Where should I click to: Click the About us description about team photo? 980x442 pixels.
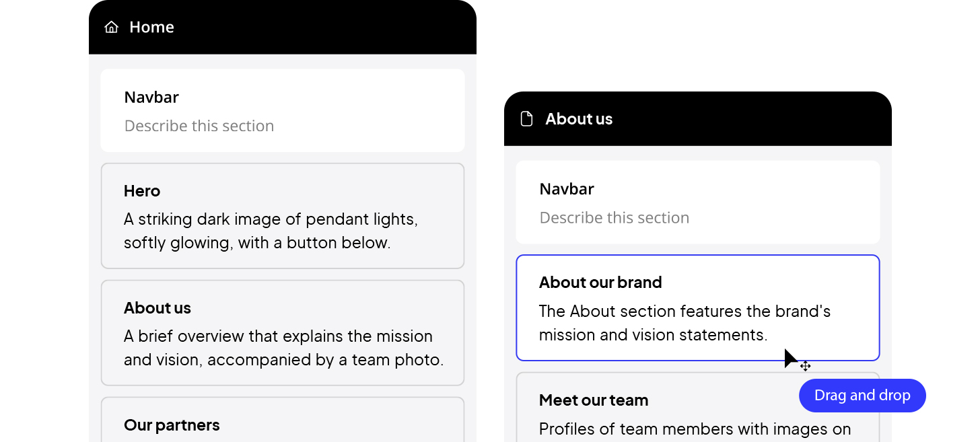283,348
